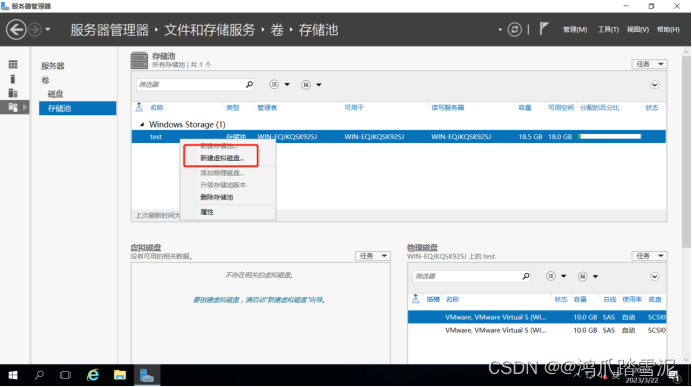
Task: Sort storage pools by 分配的百分比 column
Action: click(599, 108)
